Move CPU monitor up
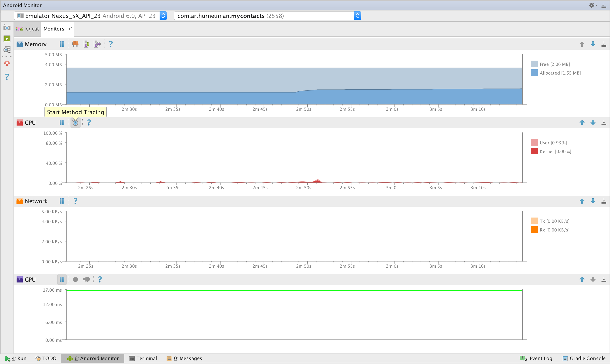Viewport: 610px width, 364px height. point(582,123)
